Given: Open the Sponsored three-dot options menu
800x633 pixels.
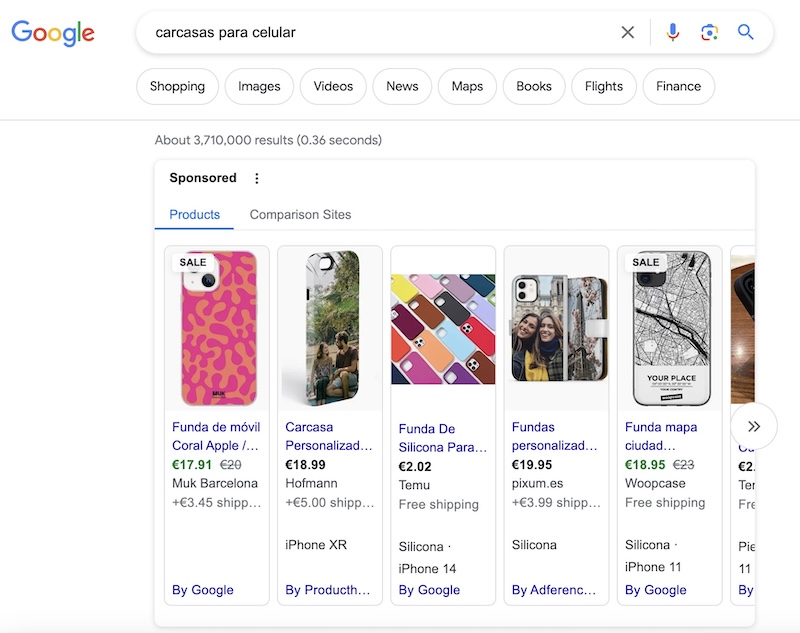Looking at the screenshot, I should point(257,178).
